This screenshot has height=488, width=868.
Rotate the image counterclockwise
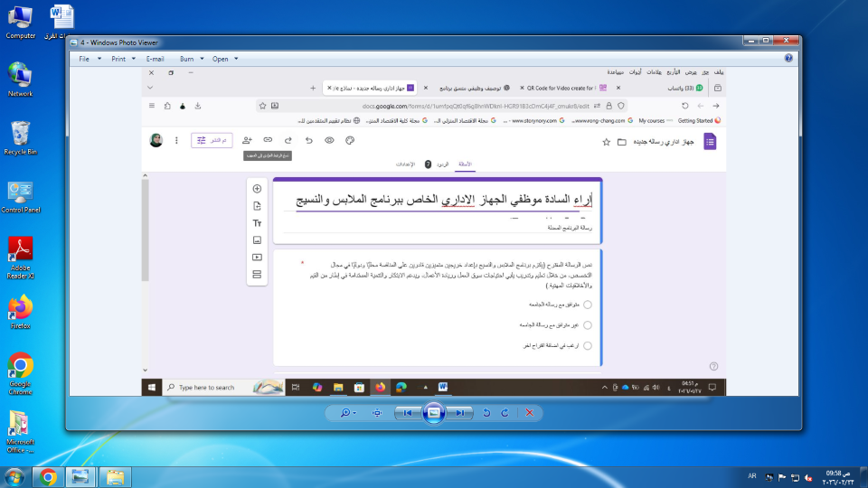click(x=487, y=412)
